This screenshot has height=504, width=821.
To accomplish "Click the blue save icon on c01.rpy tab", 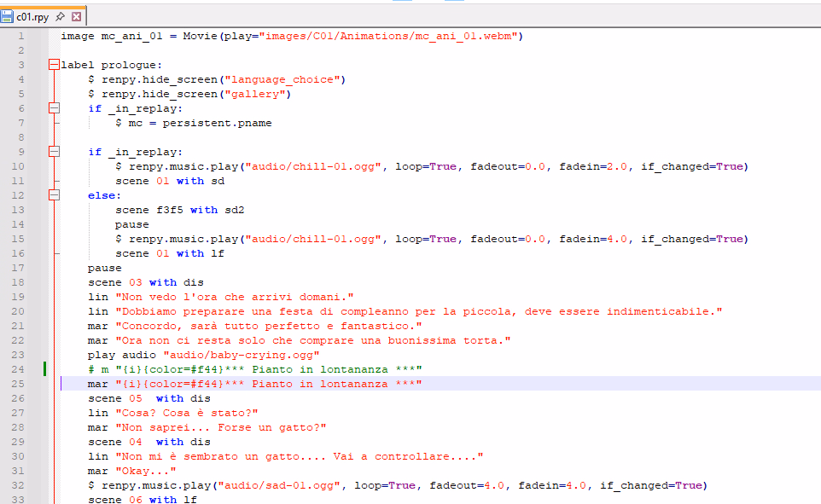I will 8,16.
